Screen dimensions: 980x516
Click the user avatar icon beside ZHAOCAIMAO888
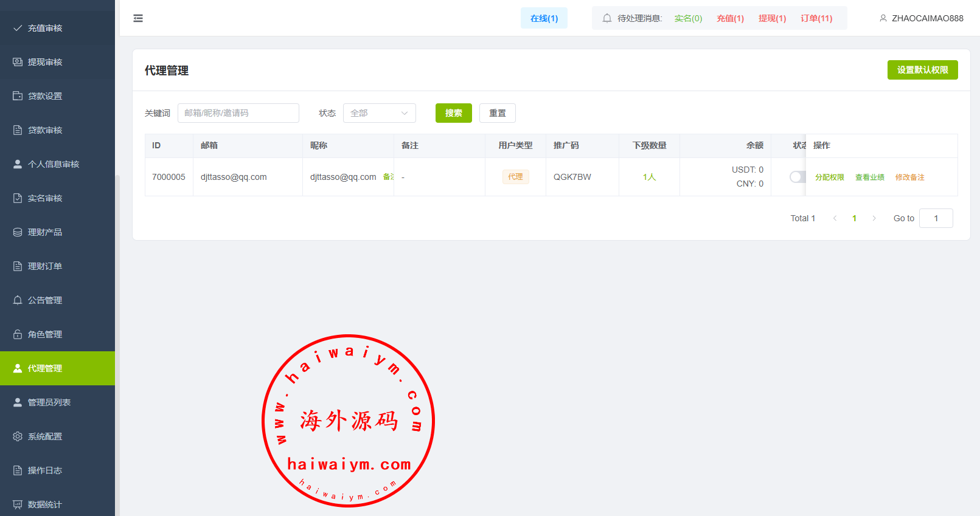[883, 18]
